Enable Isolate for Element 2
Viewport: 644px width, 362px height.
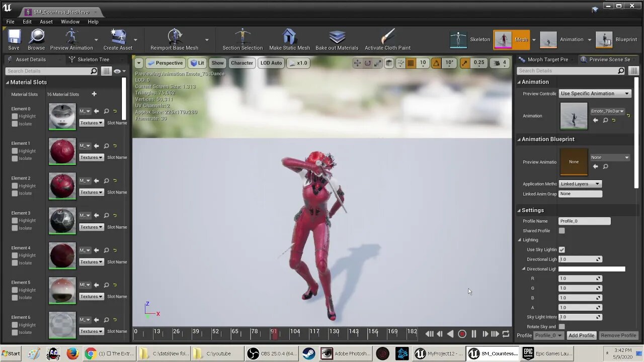coord(15,193)
